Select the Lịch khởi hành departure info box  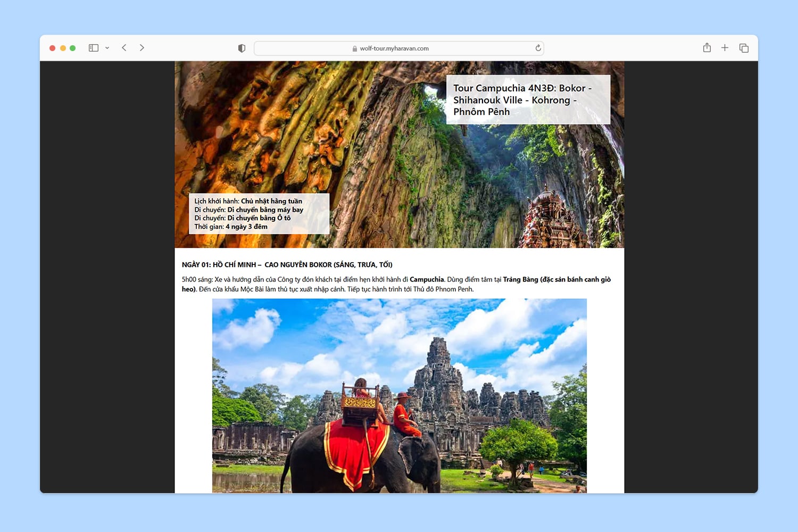259,214
